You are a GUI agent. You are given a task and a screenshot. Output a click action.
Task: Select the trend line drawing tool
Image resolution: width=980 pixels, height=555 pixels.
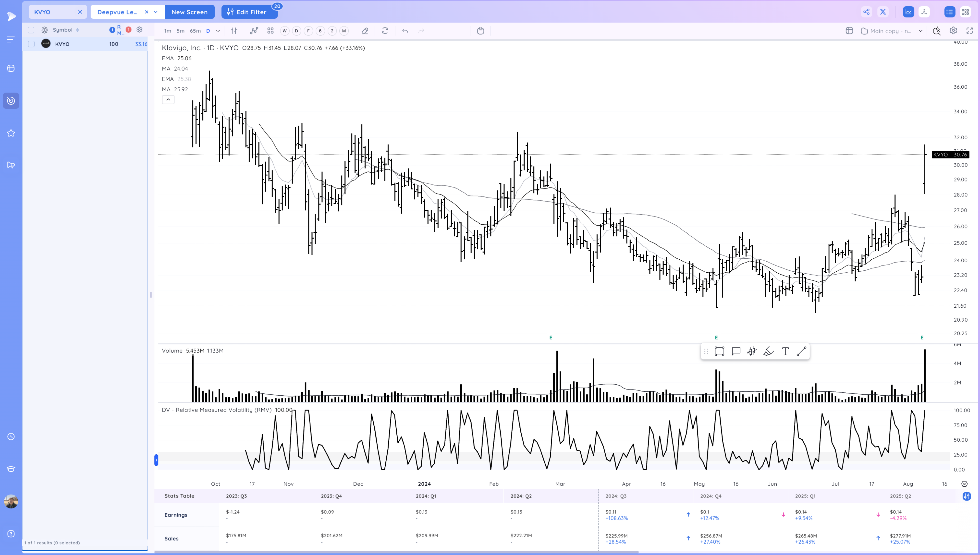[801, 351]
